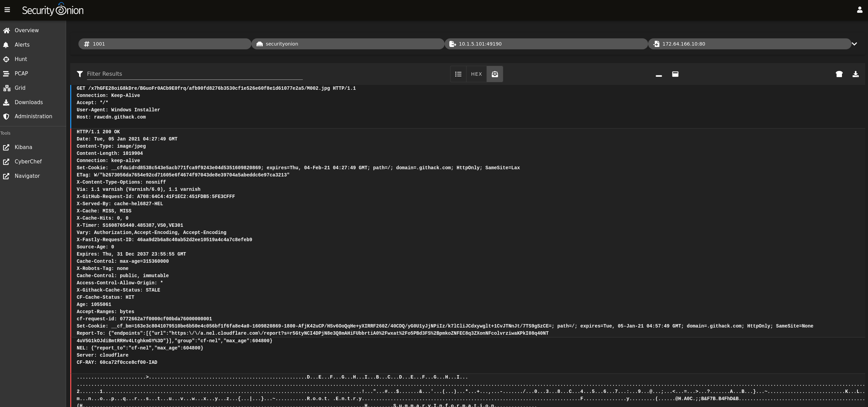Click the X-GitHub-Request-Id header line
Viewport: 868px width, 407px height.
156,197
